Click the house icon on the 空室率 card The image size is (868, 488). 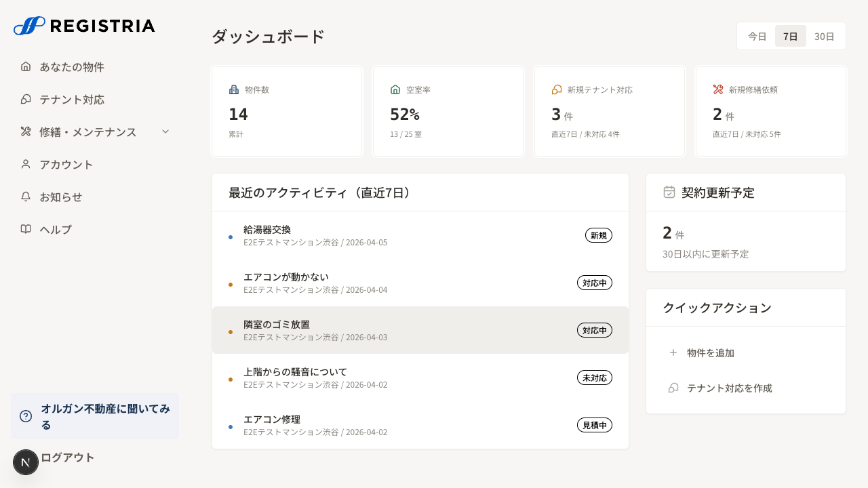395,89
